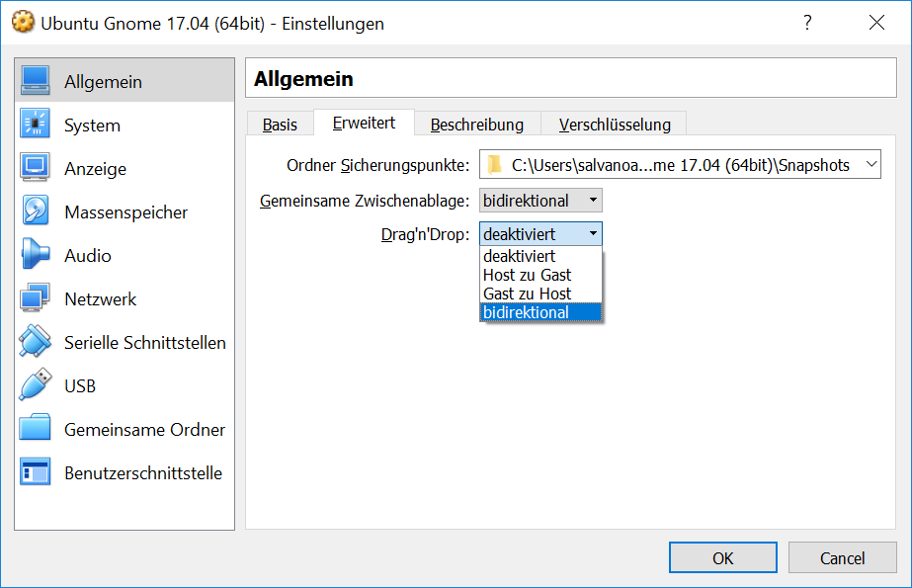The image size is (912, 588).
Task: Click the Serielle Schnittstellen connector icon
Action: click(x=35, y=341)
